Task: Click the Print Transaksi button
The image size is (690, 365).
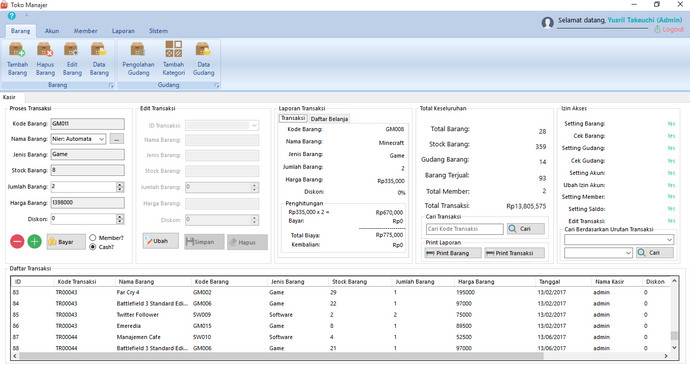Action: (514, 253)
